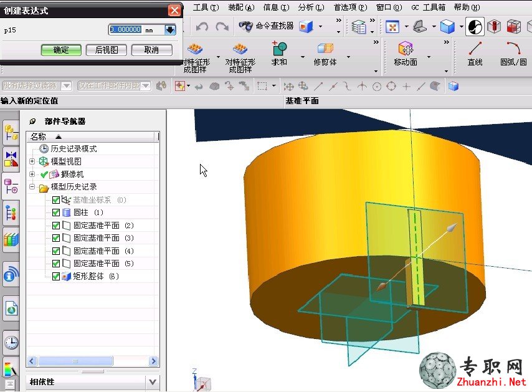Open the Assembly Navigator sidebar icon
The image size is (532, 392).
11,132
